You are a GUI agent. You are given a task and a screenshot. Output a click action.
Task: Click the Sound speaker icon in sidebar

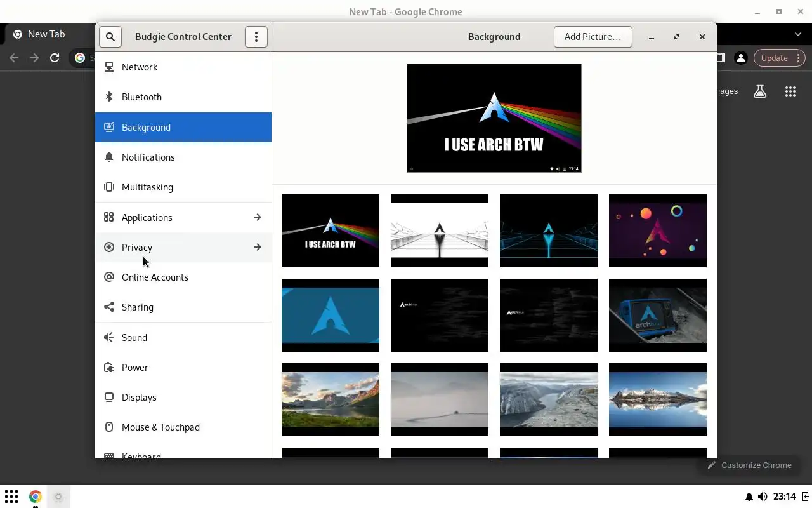tap(109, 337)
